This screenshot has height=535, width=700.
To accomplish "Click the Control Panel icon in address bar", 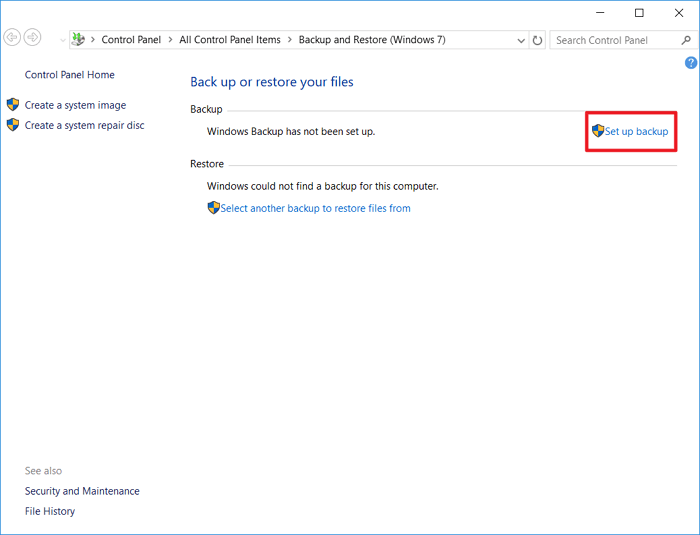I will pyautogui.click(x=78, y=39).
